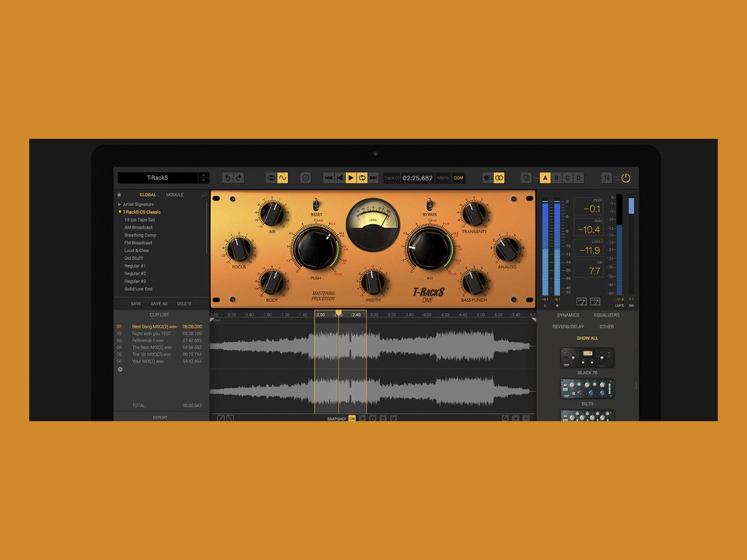The width and height of the screenshot is (747, 560).
Task: Select the 15 ips Tape Sat preset
Action: (139, 219)
